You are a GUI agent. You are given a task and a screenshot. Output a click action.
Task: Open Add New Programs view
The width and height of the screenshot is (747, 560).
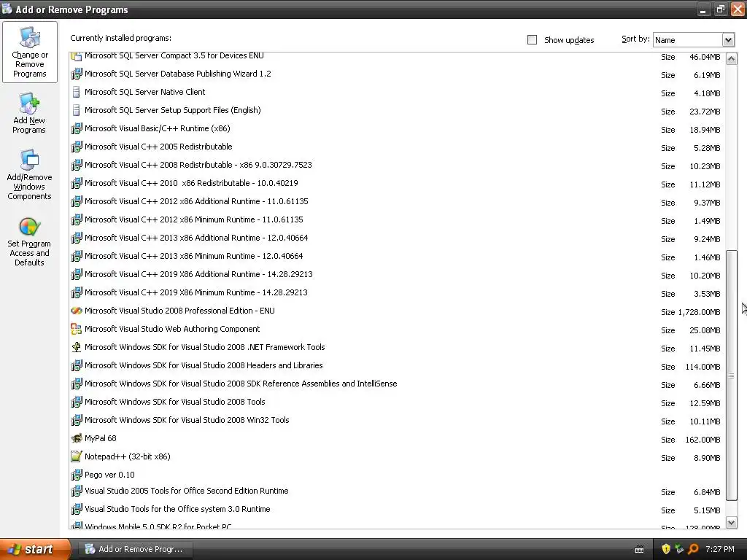(x=29, y=113)
